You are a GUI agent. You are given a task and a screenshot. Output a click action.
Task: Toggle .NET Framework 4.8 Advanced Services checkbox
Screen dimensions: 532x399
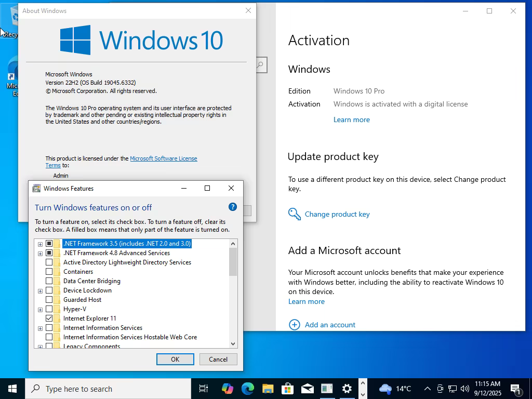click(49, 253)
